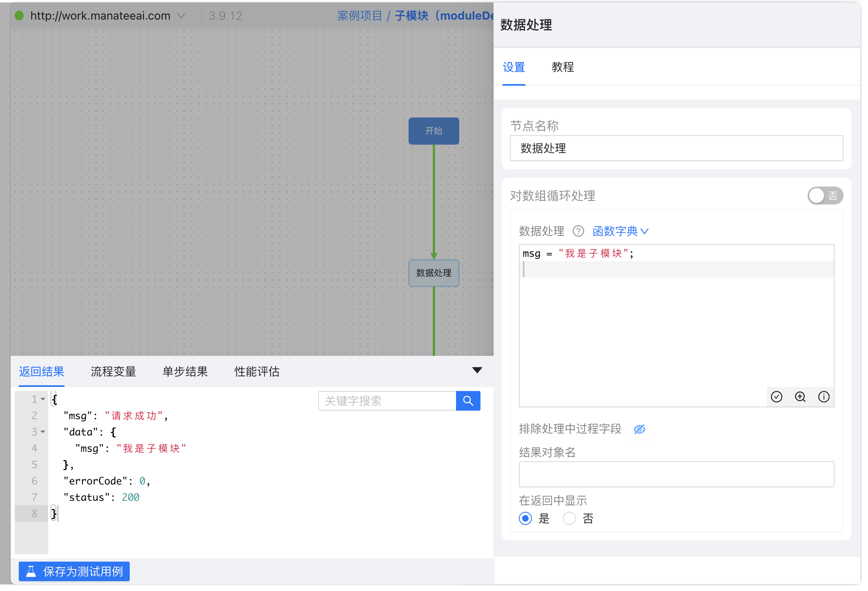This screenshot has height=591, width=868.
Task: Click the green connection status dot
Action: coord(19,16)
